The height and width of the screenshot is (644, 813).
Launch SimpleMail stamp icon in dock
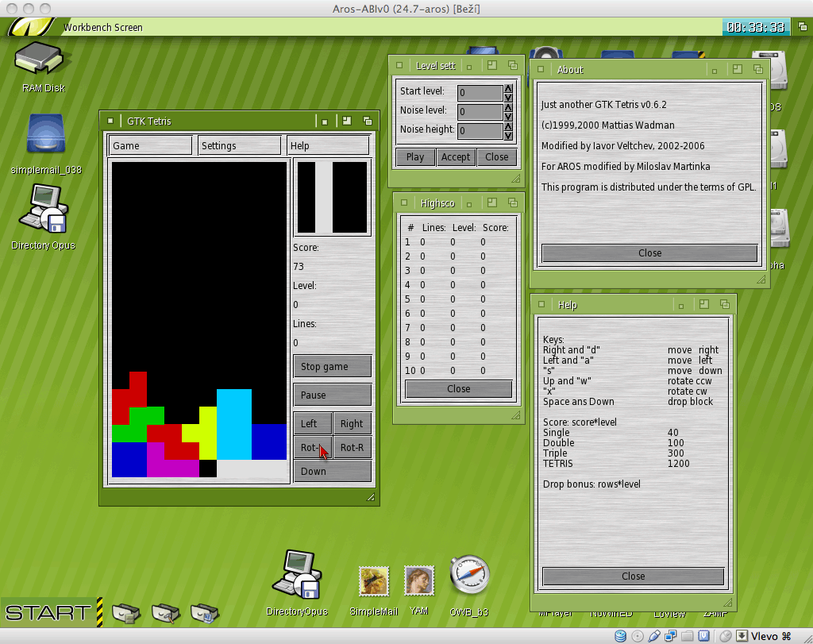click(x=374, y=583)
